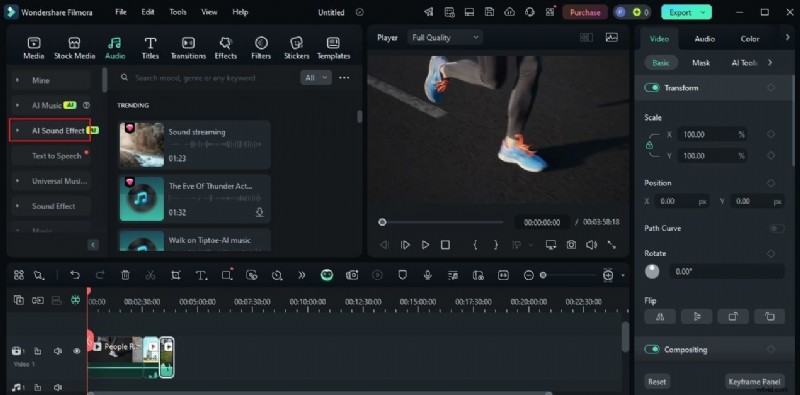Viewport: 800px width, 395px height.
Task: Click the flip vertical icon
Action: click(x=696, y=317)
